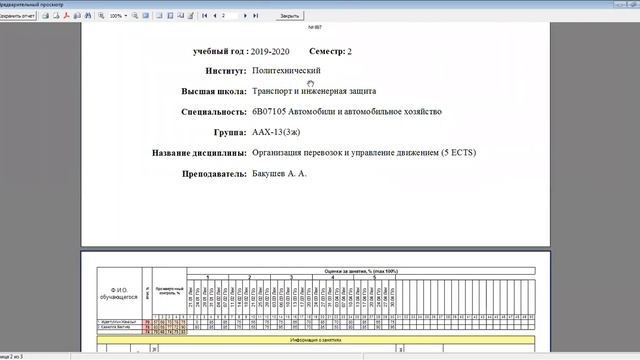Export report to PDF via red Acrobat icon
The width and height of the screenshot is (640, 360).
point(67,16)
